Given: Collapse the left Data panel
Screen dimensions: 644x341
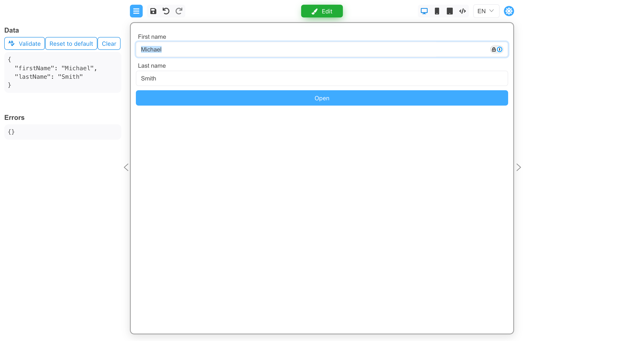Looking at the screenshot, I should coord(126,167).
